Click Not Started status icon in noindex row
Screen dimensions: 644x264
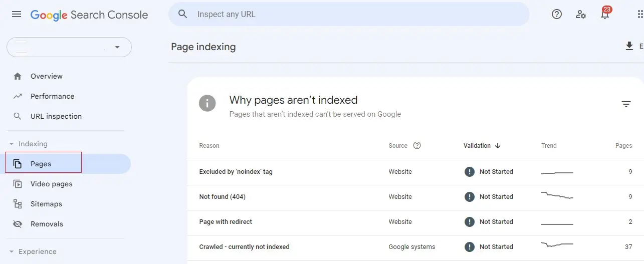[469, 172]
